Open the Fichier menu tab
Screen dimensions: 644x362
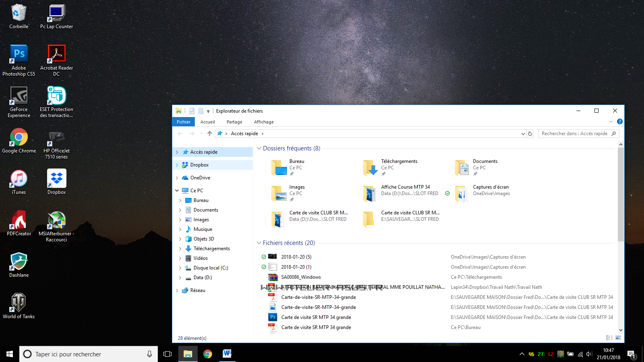[x=184, y=122]
